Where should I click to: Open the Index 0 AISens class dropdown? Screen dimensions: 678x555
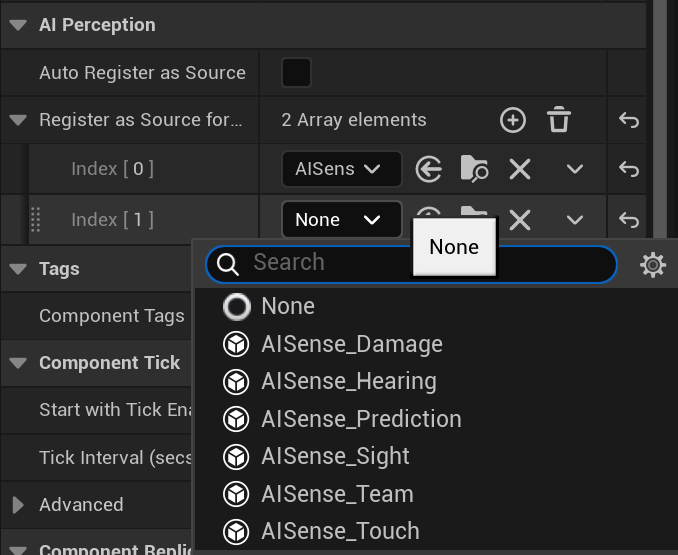(342, 169)
